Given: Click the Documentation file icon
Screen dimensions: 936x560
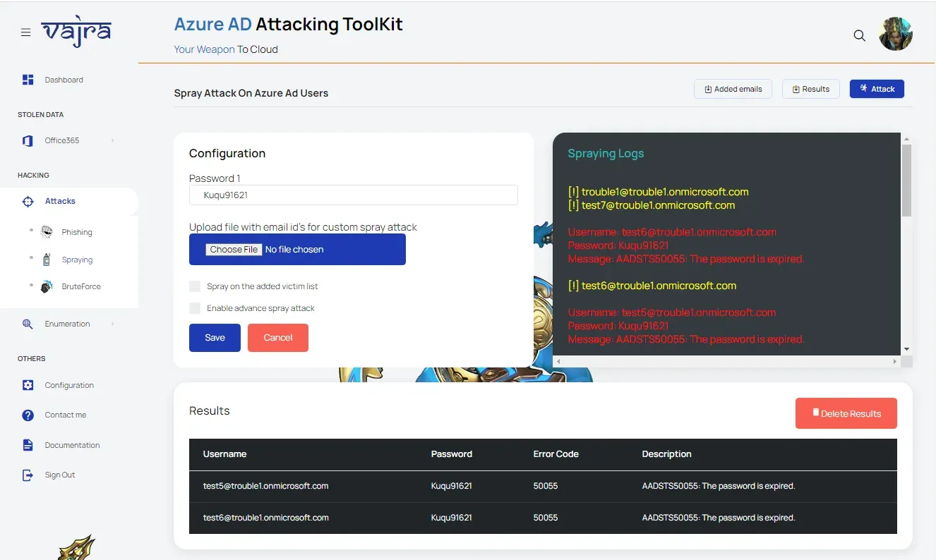Looking at the screenshot, I should (x=28, y=445).
